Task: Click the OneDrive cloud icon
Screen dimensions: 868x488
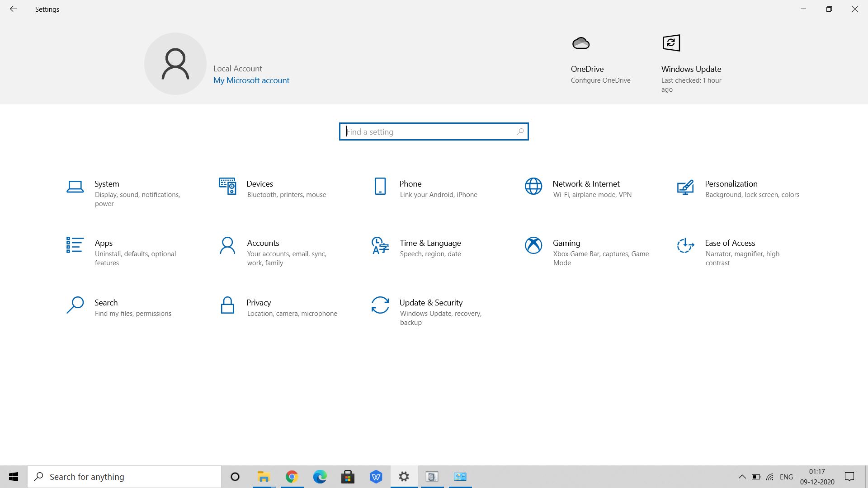Action: click(581, 43)
